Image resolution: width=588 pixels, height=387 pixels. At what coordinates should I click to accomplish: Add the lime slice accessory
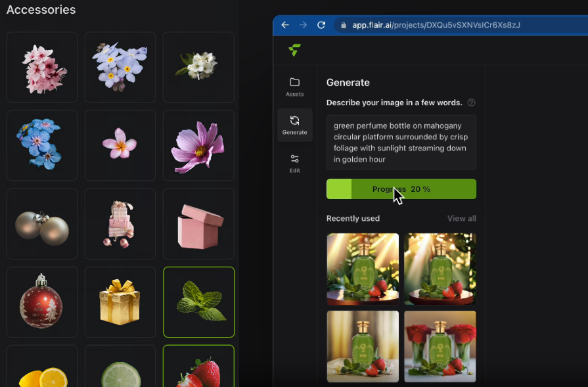pos(120,367)
